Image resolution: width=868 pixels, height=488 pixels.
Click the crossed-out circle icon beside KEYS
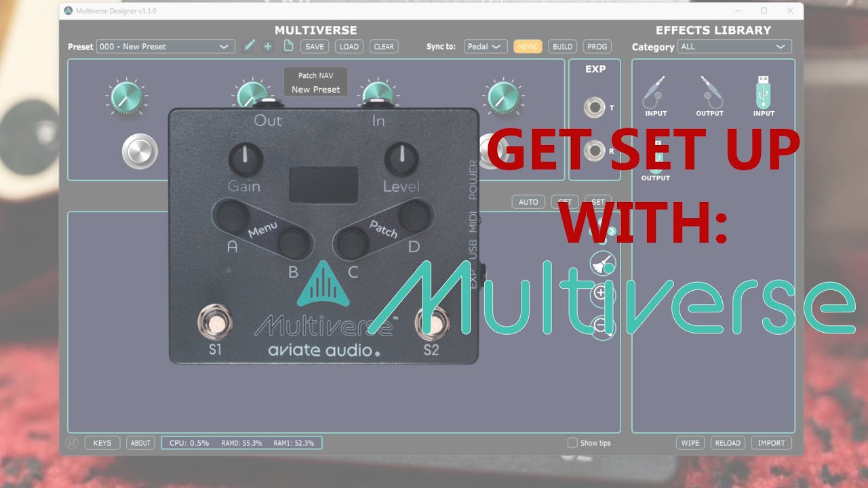point(72,443)
